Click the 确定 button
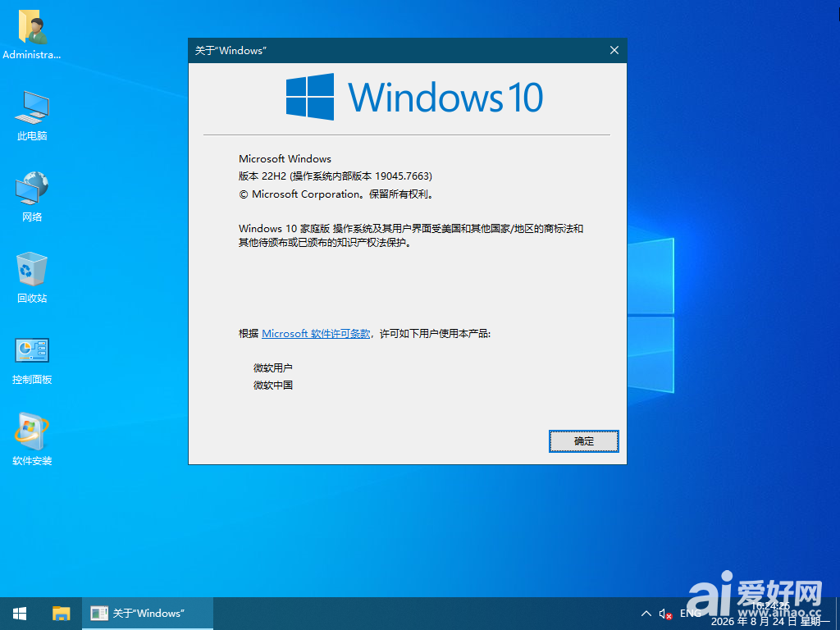The height and width of the screenshot is (630, 840). click(x=583, y=441)
